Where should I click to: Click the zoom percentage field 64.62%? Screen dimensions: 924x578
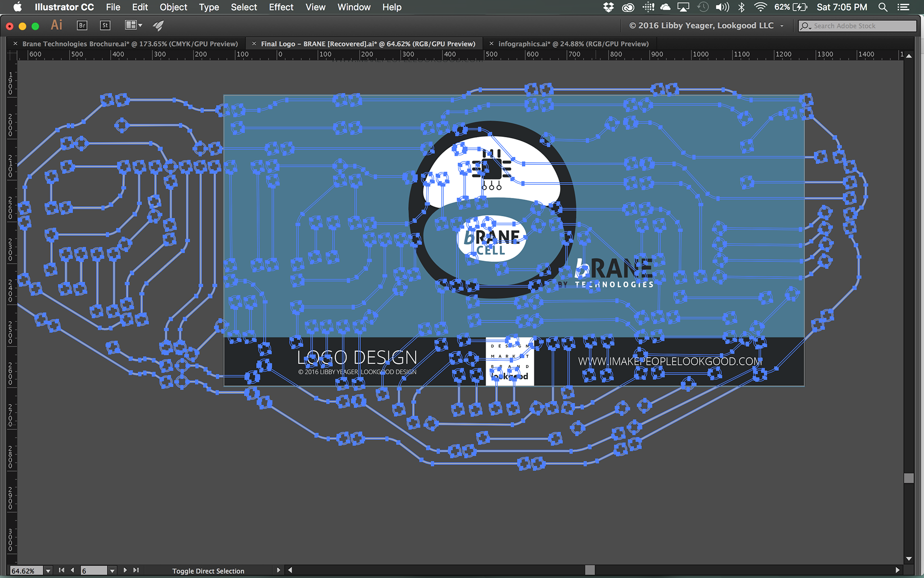[26, 571]
